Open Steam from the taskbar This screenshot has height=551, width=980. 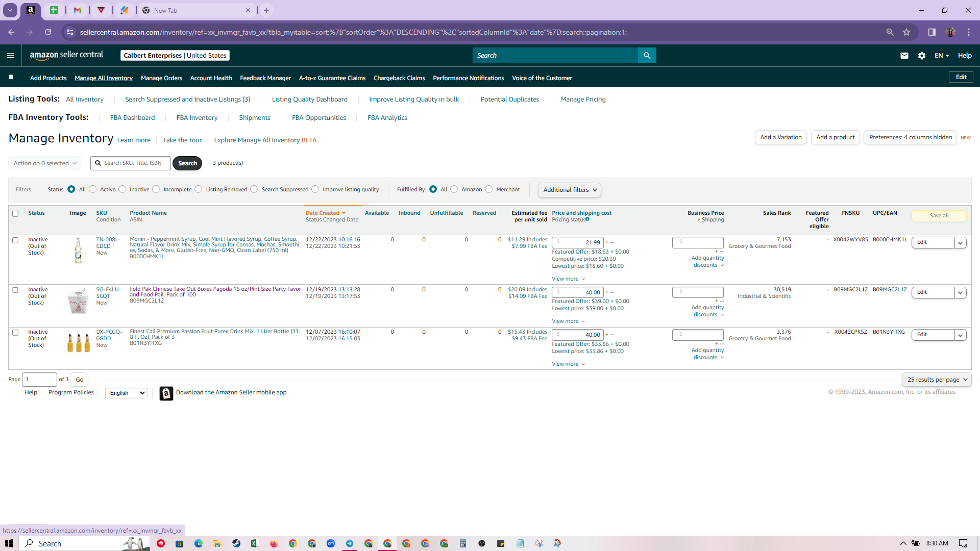pyautogui.click(x=236, y=543)
